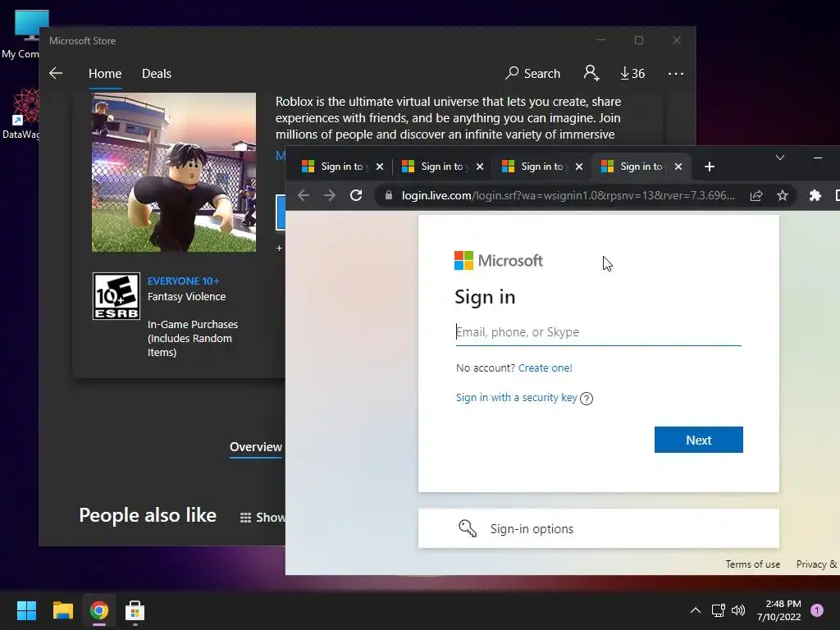
Task: Click the Next button
Action: click(699, 440)
